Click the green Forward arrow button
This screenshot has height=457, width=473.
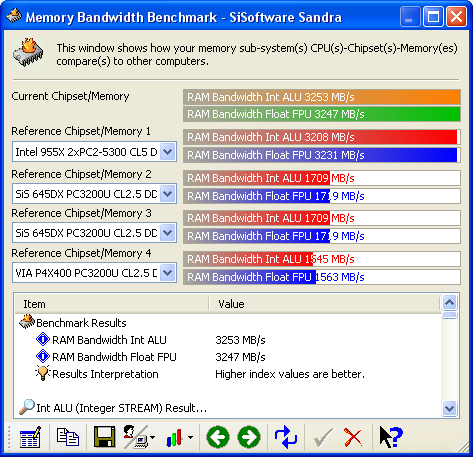pos(249,437)
